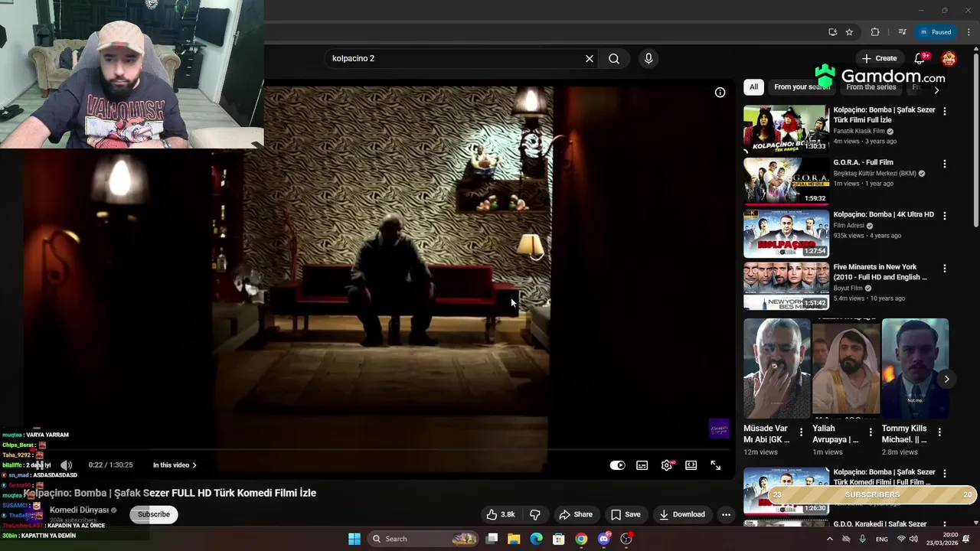Click the search magnifier button

(x=614, y=58)
